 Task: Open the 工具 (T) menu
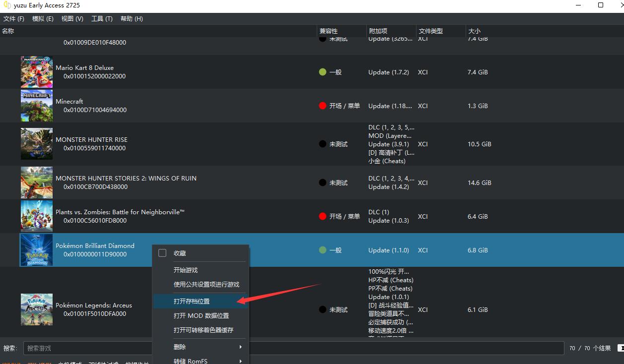click(102, 19)
